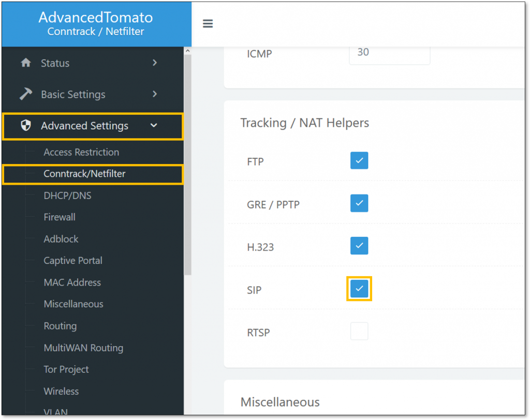This screenshot has height=420, width=530.
Task: Click the Conntrack / Netfilter header subtitle
Action: [96, 32]
